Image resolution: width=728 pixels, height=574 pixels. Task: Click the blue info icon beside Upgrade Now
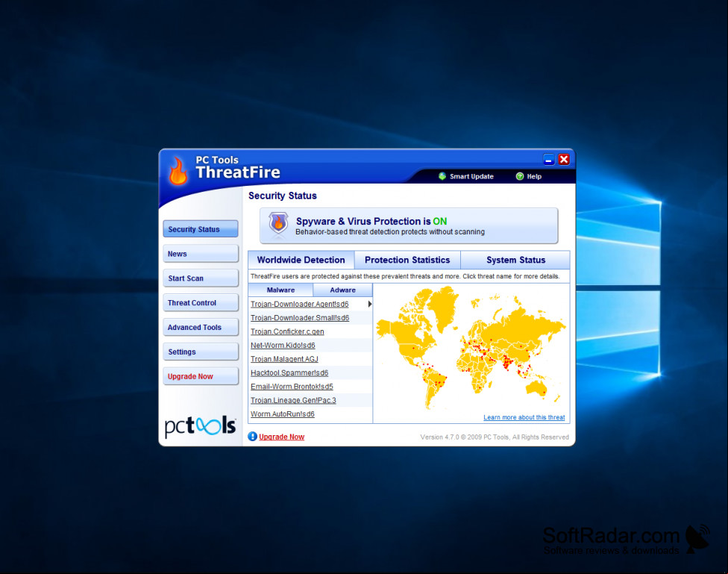253,437
